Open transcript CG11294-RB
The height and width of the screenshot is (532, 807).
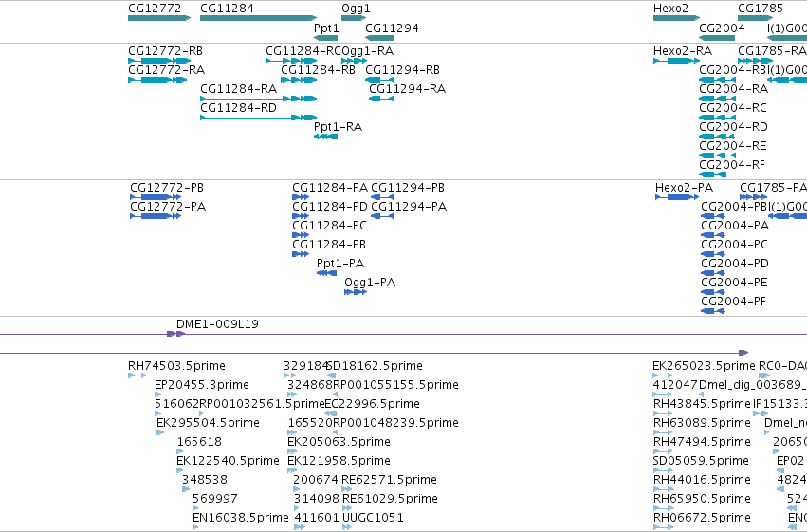[380, 80]
